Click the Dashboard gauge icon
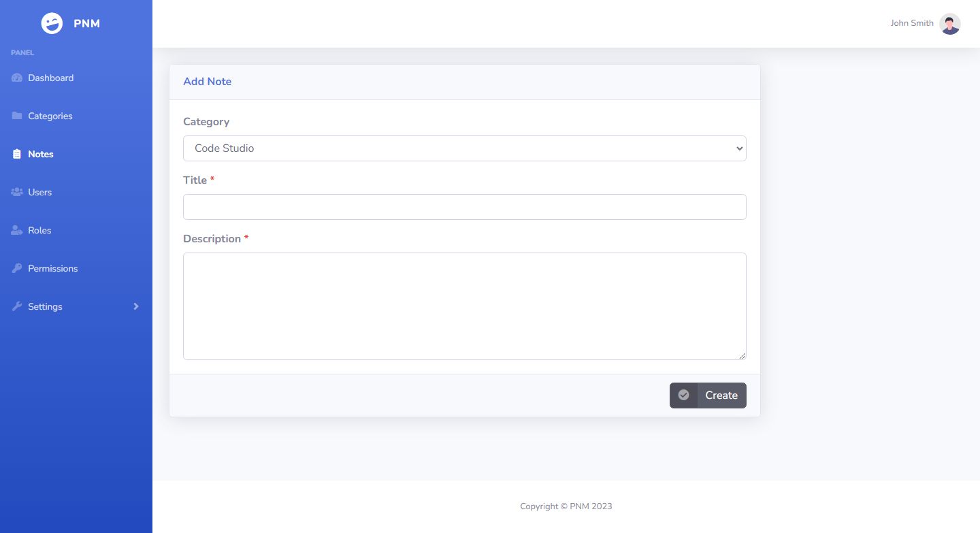 coord(17,78)
